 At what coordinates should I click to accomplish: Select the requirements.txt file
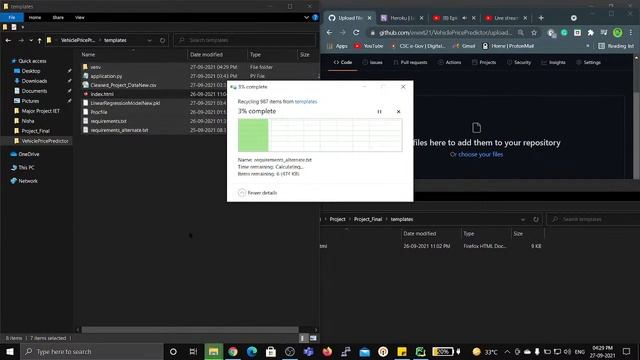(x=109, y=121)
